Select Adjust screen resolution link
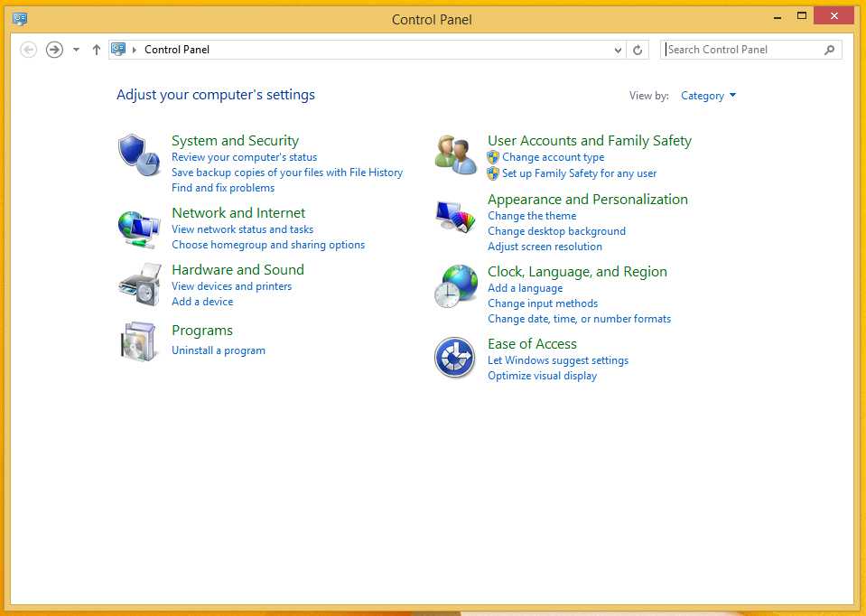The image size is (866, 616). pyautogui.click(x=545, y=247)
